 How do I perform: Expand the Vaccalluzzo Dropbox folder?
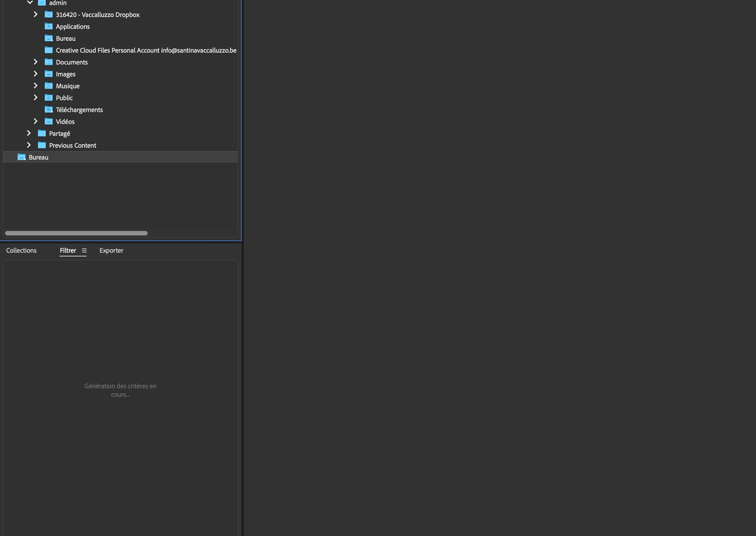[x=36, y=14]
